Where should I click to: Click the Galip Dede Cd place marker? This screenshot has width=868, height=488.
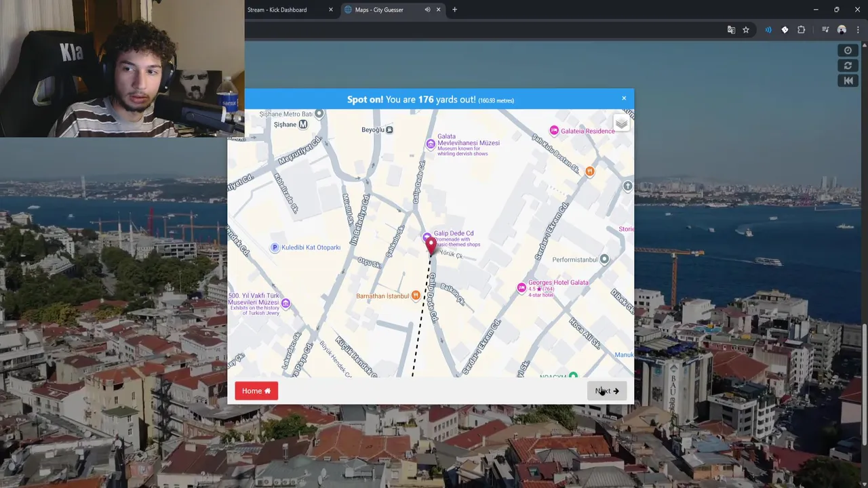pyautogui.click(x=427, y=237)
